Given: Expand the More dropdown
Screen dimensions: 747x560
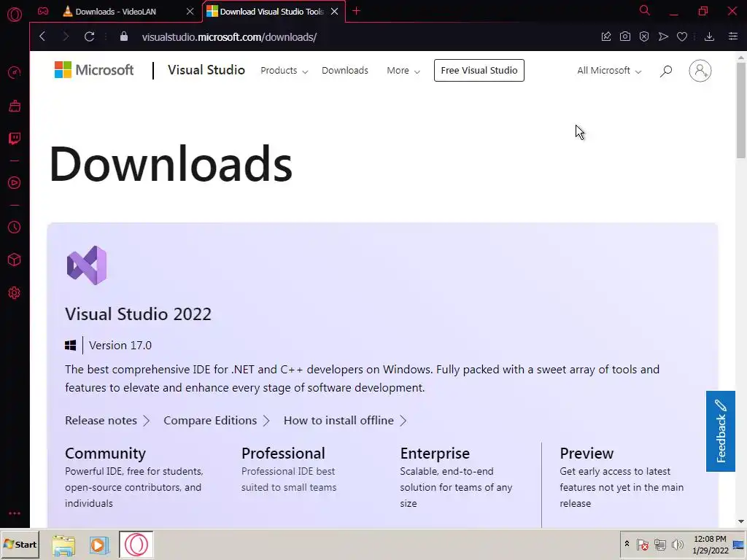Looking at the screenshot, I should [403, 71].
